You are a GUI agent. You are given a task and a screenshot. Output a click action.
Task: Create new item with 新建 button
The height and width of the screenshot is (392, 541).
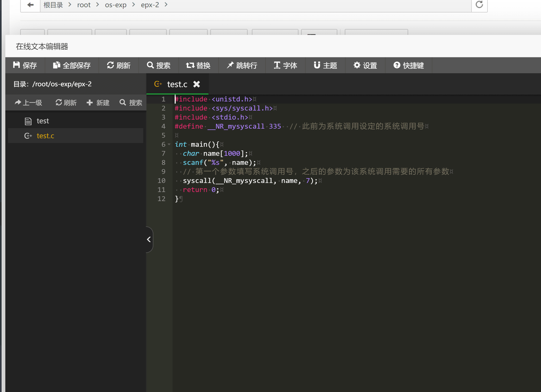pos(98,103)
